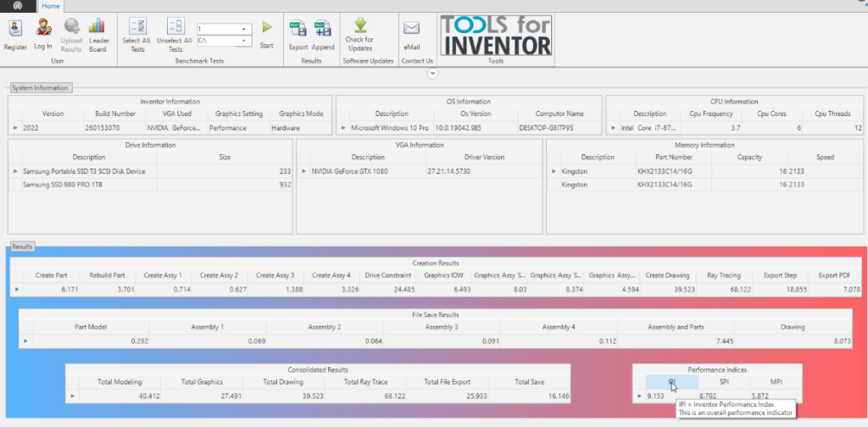Viewport: 868px width, 427px height.
Task: Collapse the ribbon using the chevron button
Action: click(x=433, y=74)
